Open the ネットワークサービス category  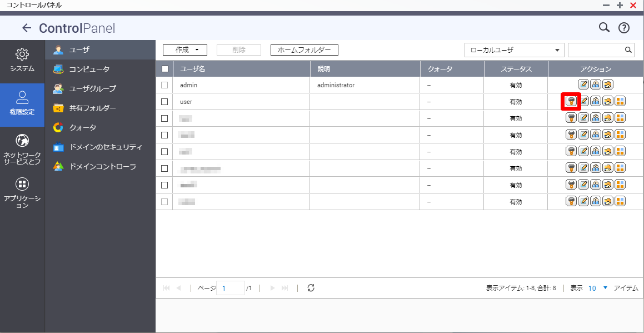pyautogui.click(x=22, y=149)
